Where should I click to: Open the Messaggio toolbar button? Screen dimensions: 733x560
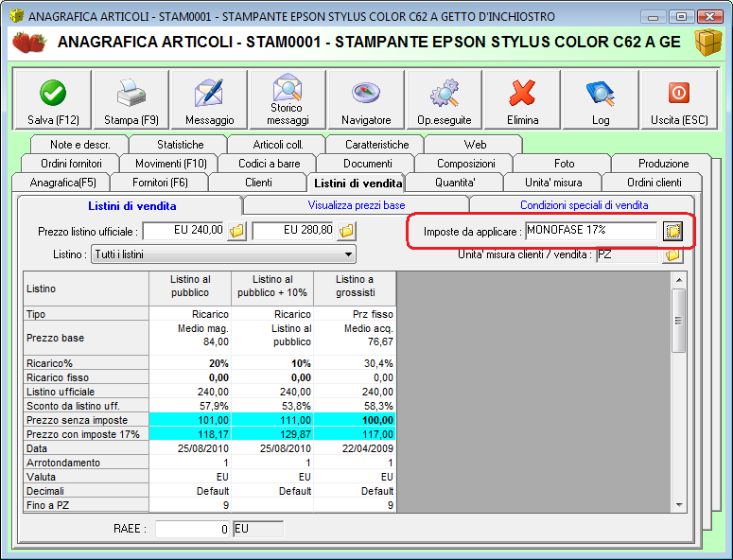[209, 99]
